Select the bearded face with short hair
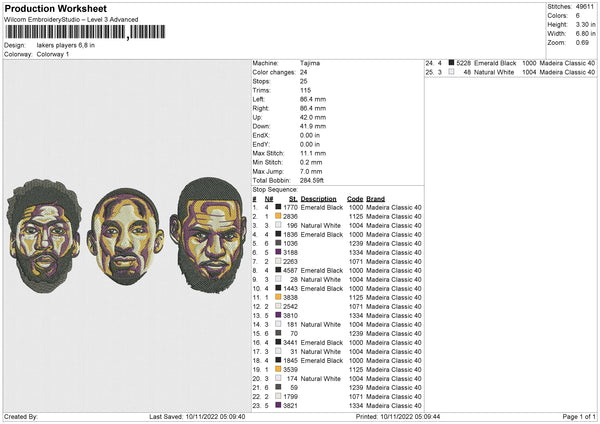 [208, 234]
